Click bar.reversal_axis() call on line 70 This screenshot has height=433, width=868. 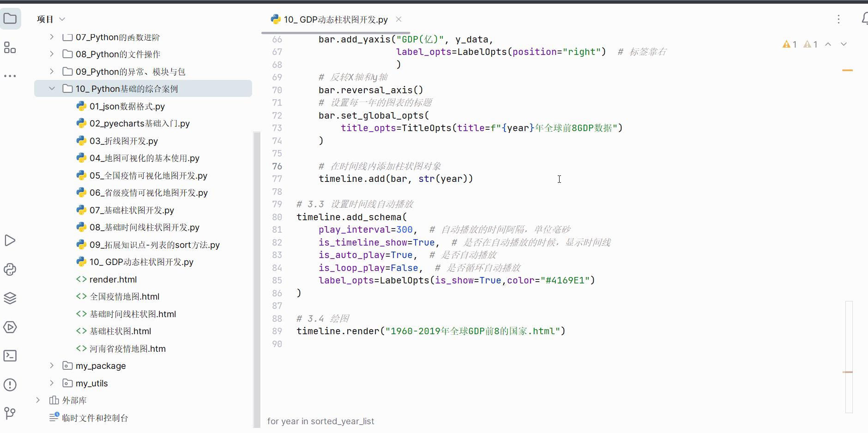point(371,90)
